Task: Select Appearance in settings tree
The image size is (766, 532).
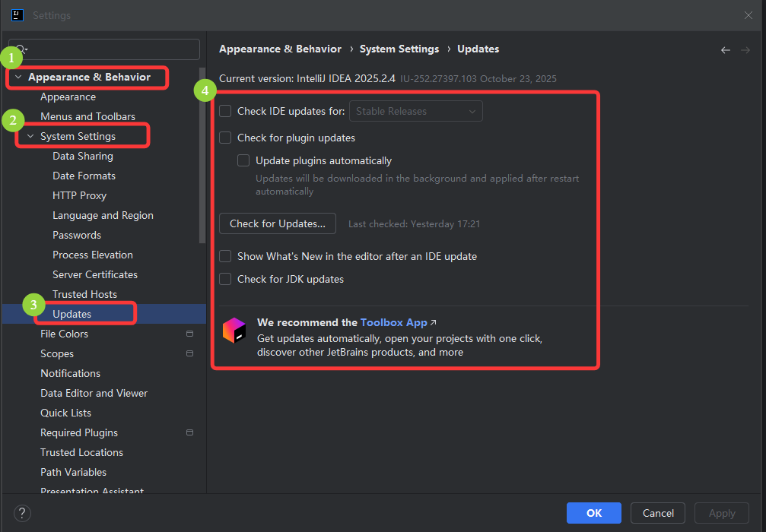Action: coord(68,97)
